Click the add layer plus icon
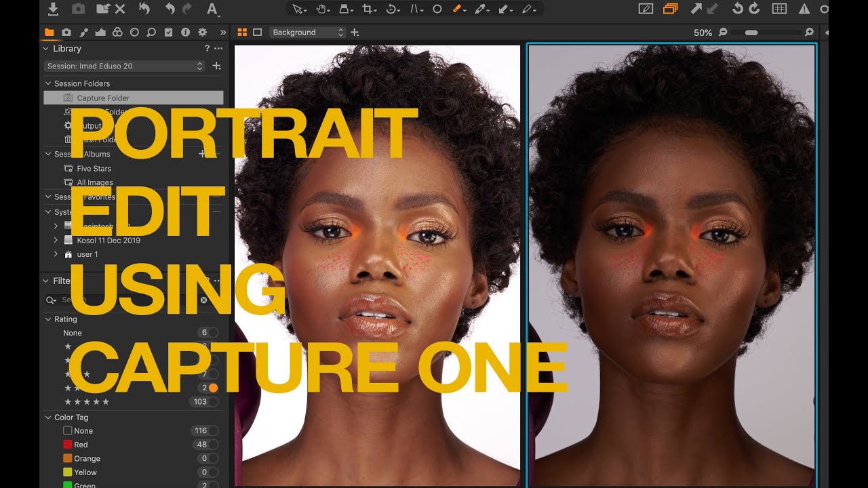 click(x=355, y=32)
